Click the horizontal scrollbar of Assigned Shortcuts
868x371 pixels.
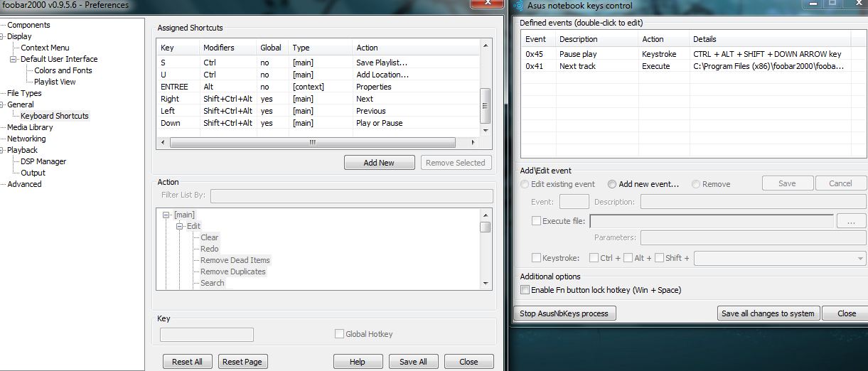[x=317, y=142]
